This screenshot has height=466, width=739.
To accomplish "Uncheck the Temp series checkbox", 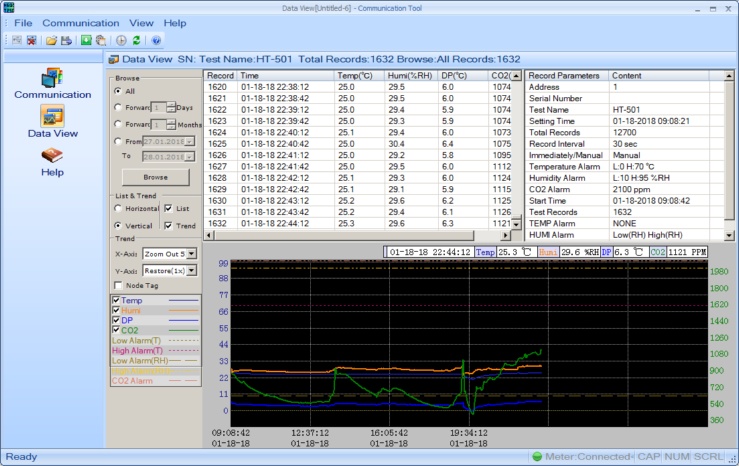I will pos(116,300).
